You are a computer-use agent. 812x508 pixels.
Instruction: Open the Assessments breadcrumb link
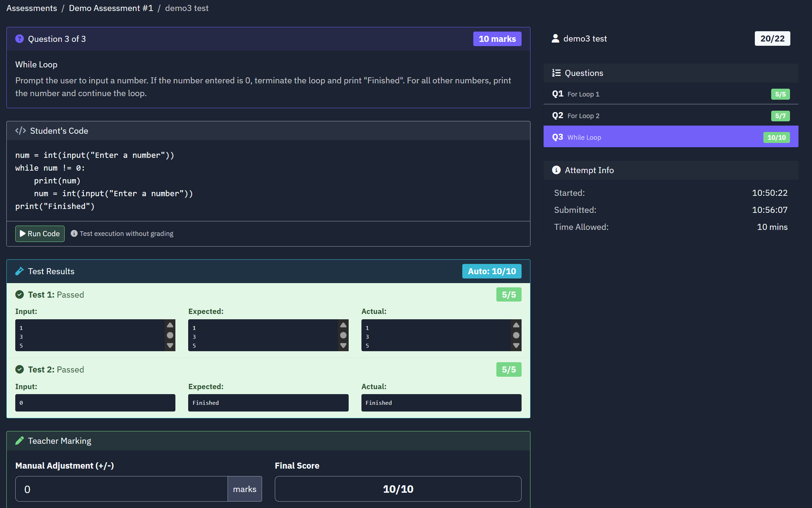coord(32,8)
